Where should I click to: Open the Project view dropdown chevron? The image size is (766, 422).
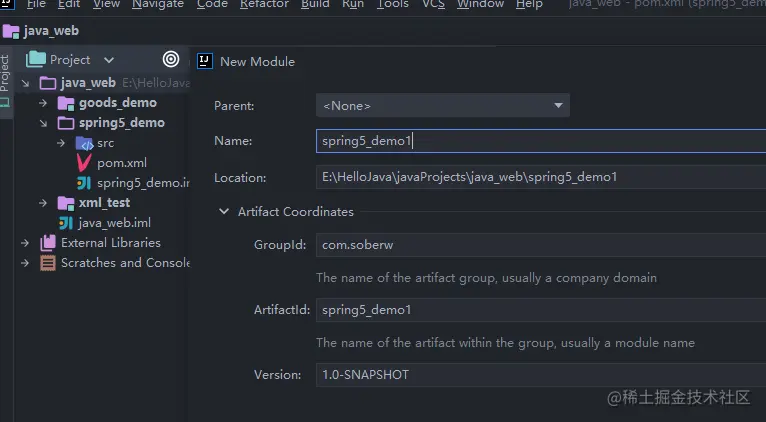109,60
